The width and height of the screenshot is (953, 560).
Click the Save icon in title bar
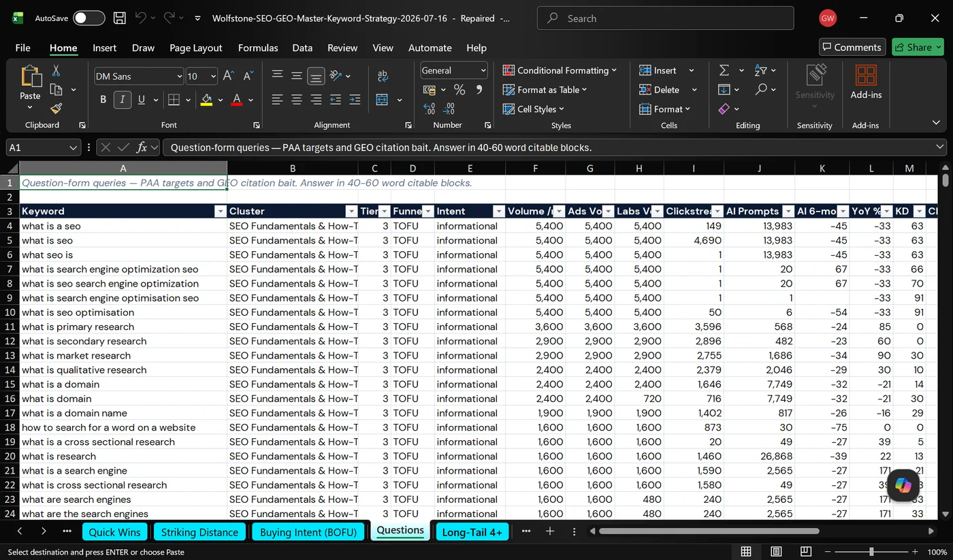[119, 18]
